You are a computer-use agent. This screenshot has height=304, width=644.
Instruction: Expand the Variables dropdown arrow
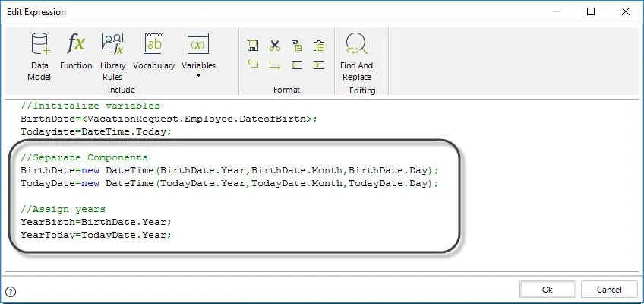(198, 75)
